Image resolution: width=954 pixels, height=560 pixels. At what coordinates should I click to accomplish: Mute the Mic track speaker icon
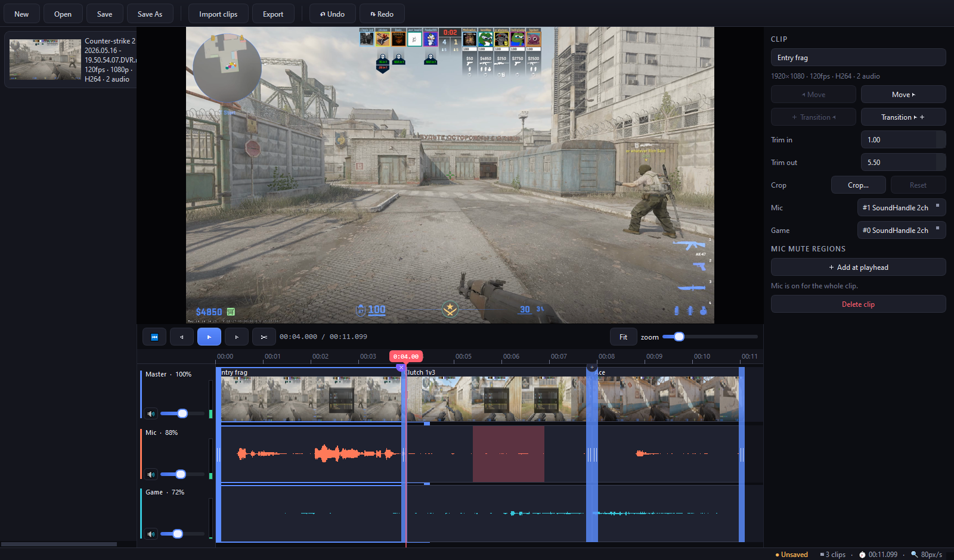pos(151,474)
